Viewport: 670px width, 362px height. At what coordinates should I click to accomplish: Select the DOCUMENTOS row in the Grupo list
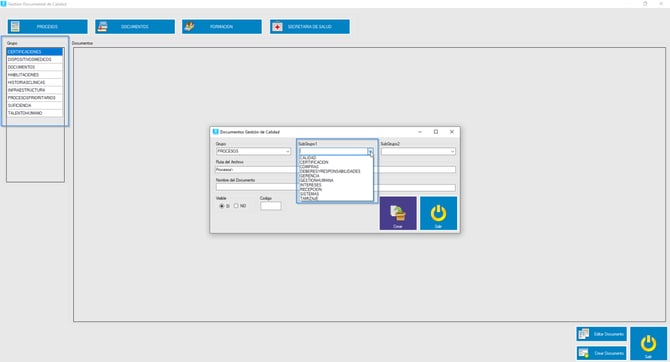35,67
